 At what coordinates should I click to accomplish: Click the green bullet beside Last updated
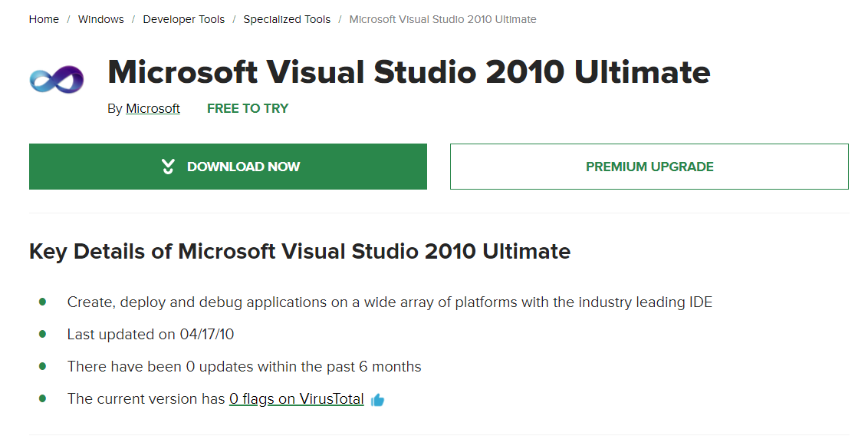(43, 335)
